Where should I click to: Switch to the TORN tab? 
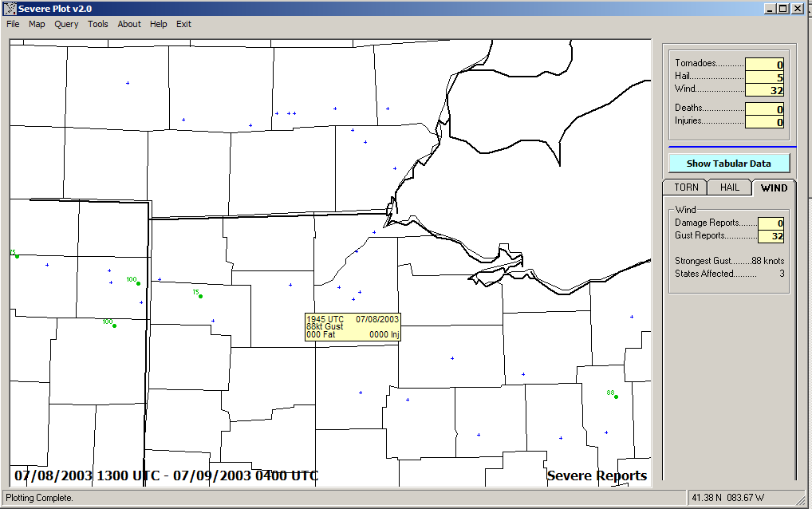click(686, 187)
